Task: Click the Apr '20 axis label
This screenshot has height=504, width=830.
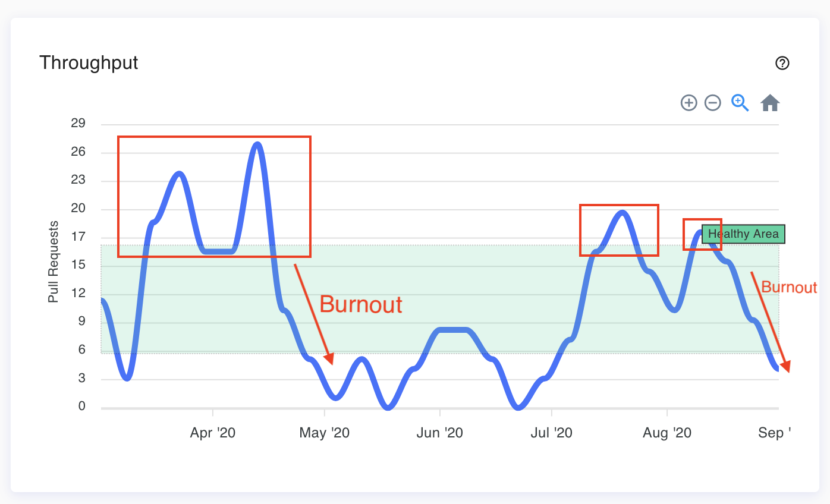Action: 212,433
